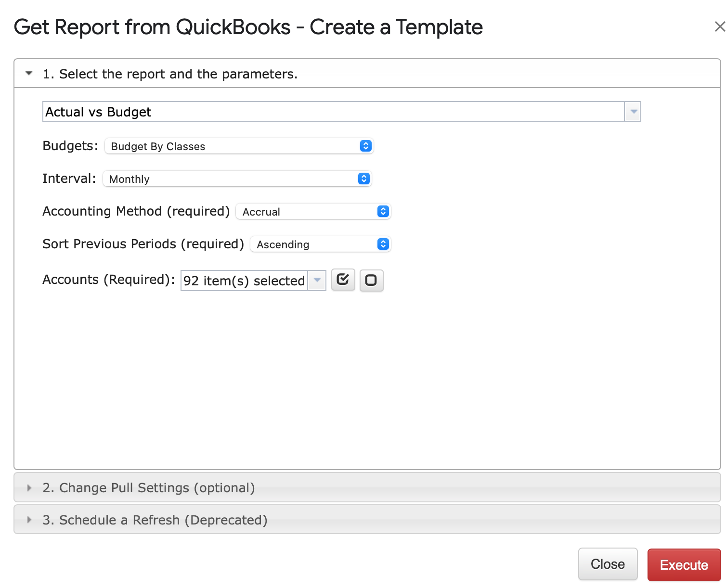
Task: Click the dialog title Get Report from QuickBooks
Action: tap(248, 27)
